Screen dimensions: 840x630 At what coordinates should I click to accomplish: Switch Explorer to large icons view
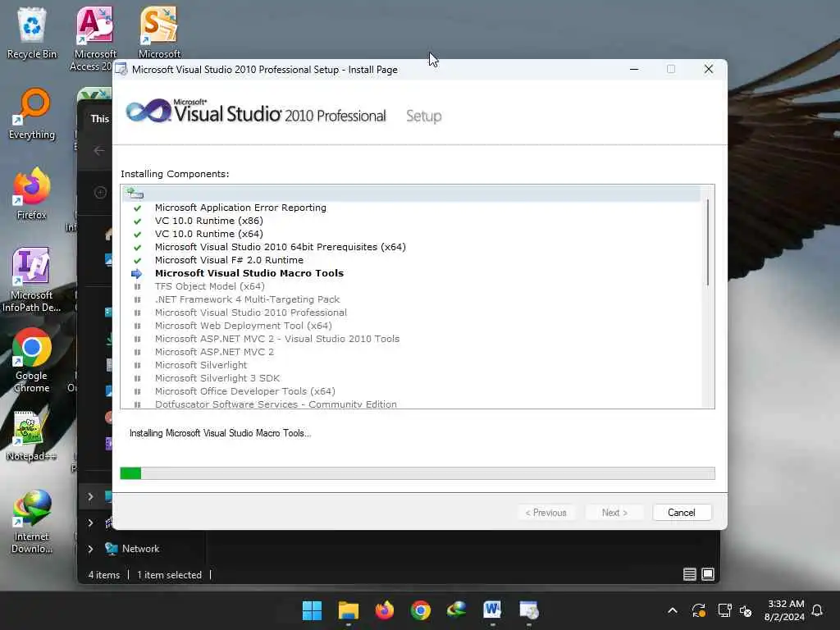[708, 574]
